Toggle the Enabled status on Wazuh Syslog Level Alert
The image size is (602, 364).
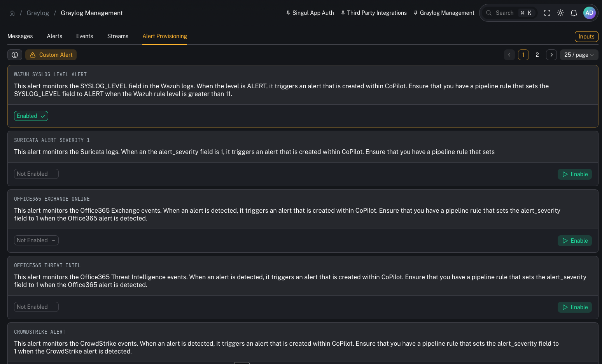pos(31,115)
